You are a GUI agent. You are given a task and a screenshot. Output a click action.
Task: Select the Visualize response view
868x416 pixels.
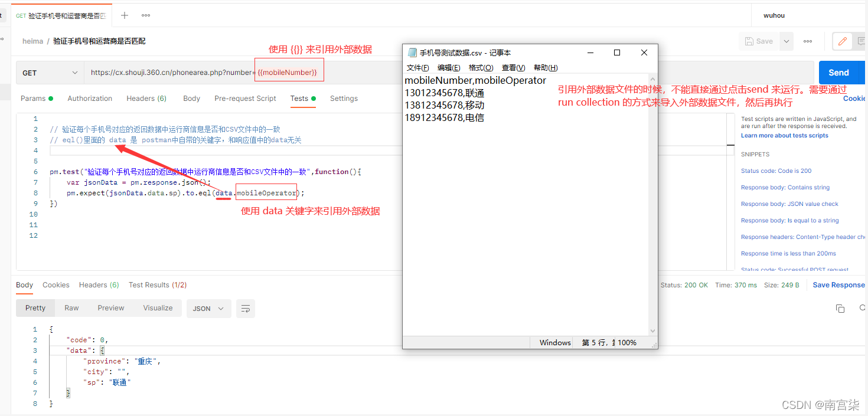[x=158, y=308]
